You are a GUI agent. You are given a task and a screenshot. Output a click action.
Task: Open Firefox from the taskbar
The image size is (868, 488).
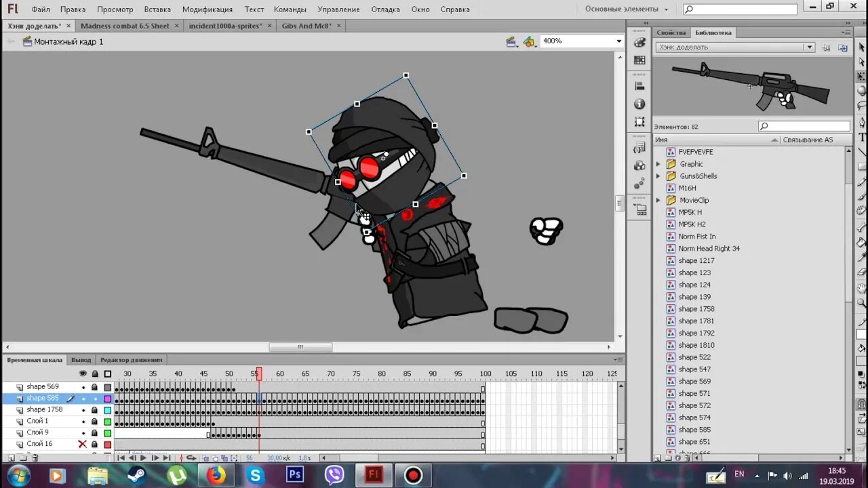[x=216, y=475]
